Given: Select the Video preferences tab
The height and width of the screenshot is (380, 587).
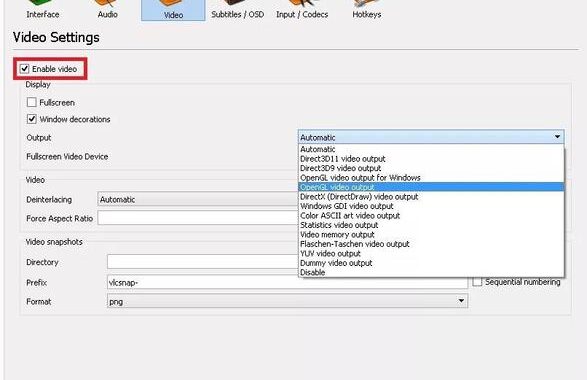Looking at the screenshot, I should pyautogui.click(x=173, y=10).
